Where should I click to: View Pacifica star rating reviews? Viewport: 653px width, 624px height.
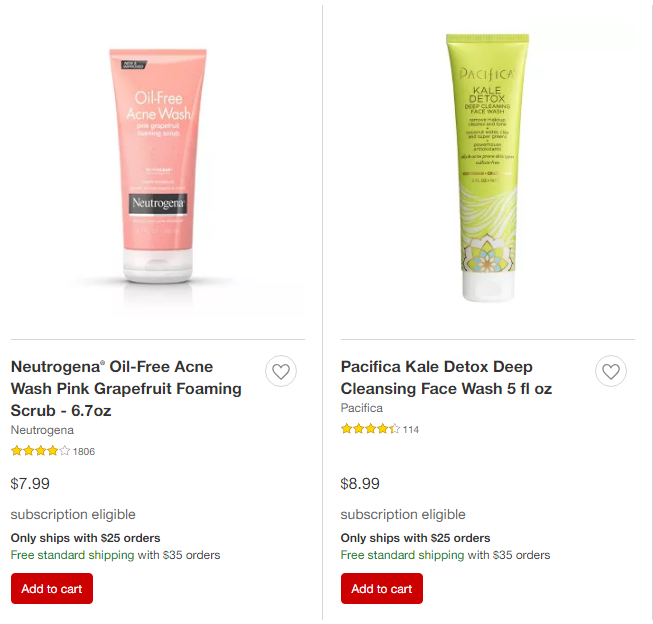(370, 429)
